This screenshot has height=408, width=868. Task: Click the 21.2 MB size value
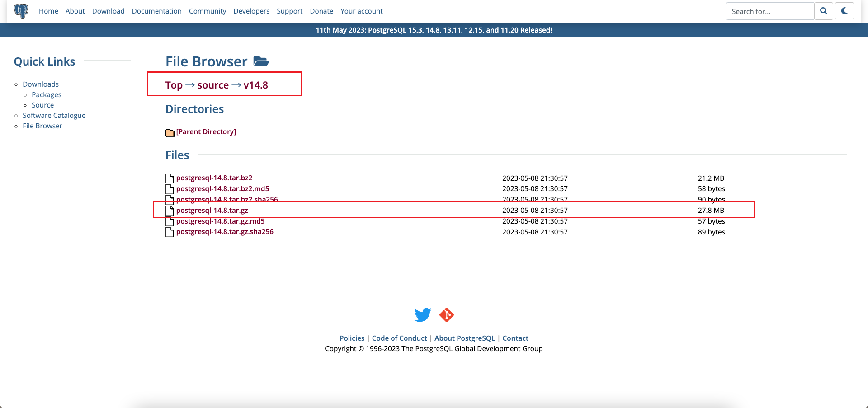coord(711,178)
